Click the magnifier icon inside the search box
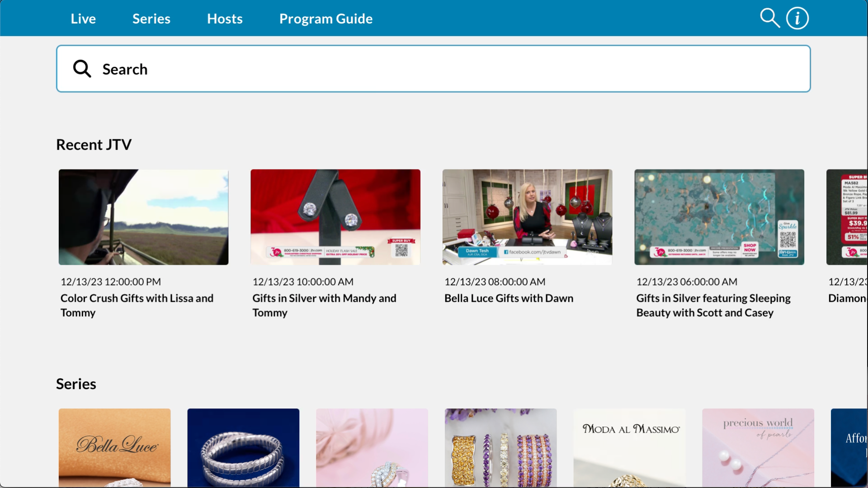The width and height of the screenshot is (868, 488). [x=82, y=69]
